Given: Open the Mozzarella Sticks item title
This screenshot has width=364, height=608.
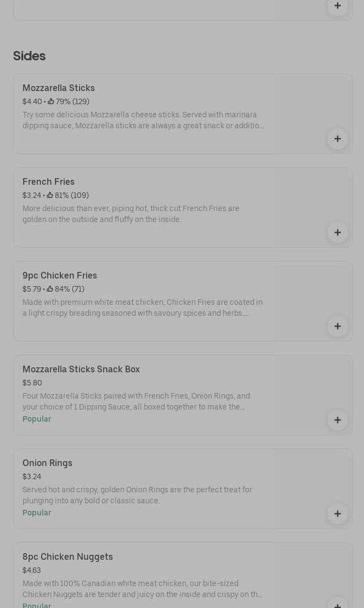Looking at the screenshot, I should [59, 88].
